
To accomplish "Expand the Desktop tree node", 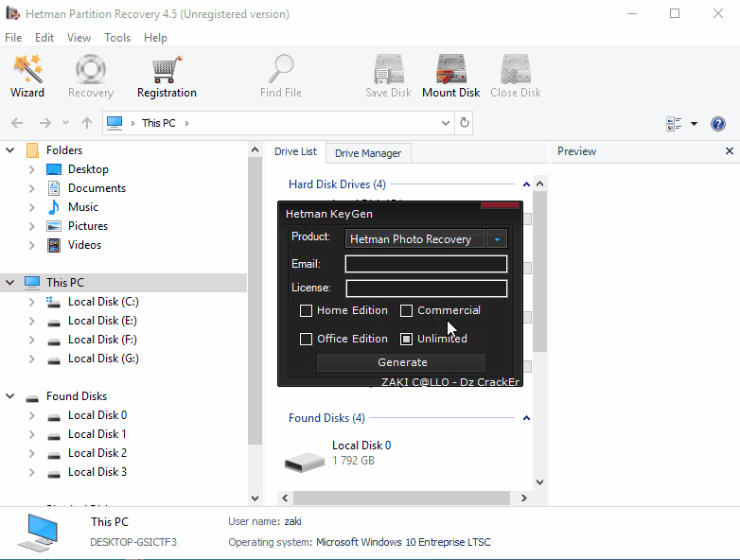I will click(x=31, y=169).
